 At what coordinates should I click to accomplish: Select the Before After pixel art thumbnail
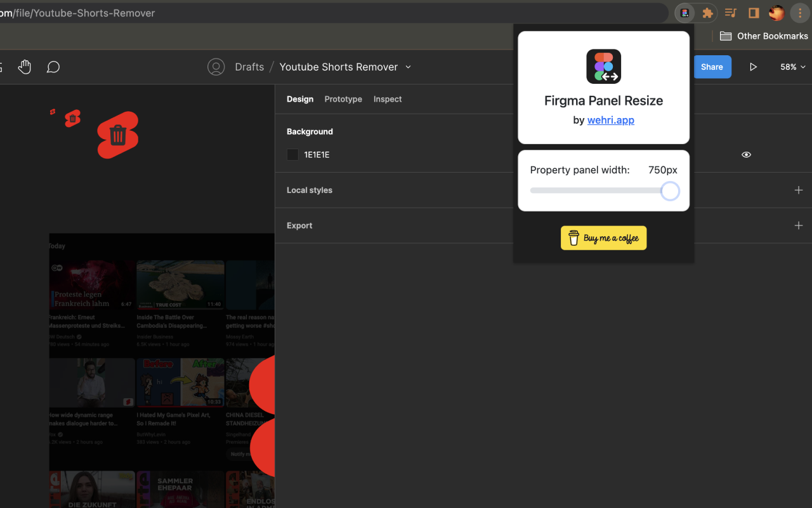click(180, 382)
